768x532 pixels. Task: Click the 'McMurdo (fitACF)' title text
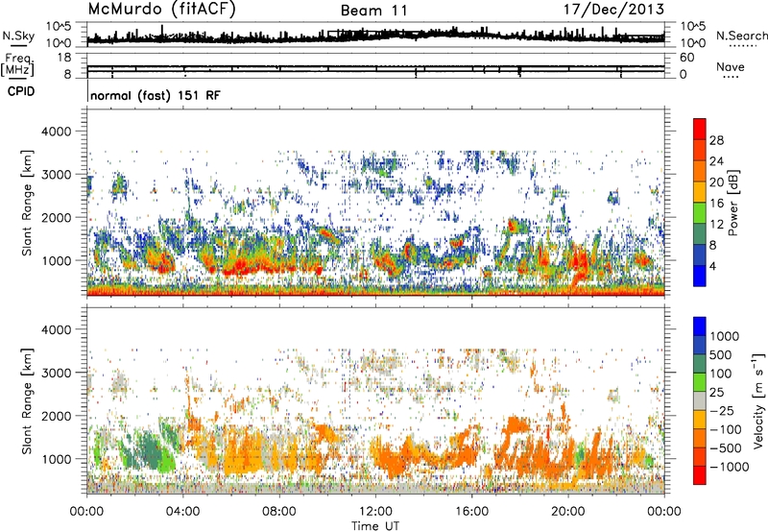161,10
